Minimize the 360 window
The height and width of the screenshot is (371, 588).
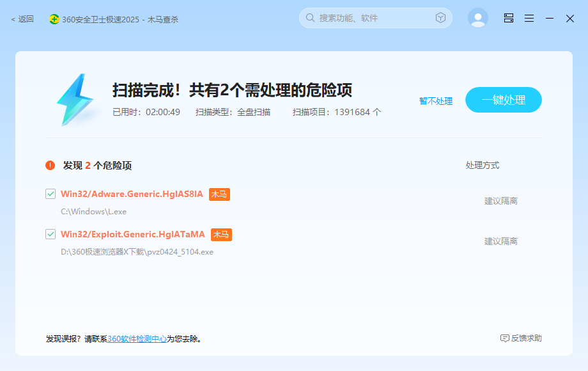click(550, 18)
